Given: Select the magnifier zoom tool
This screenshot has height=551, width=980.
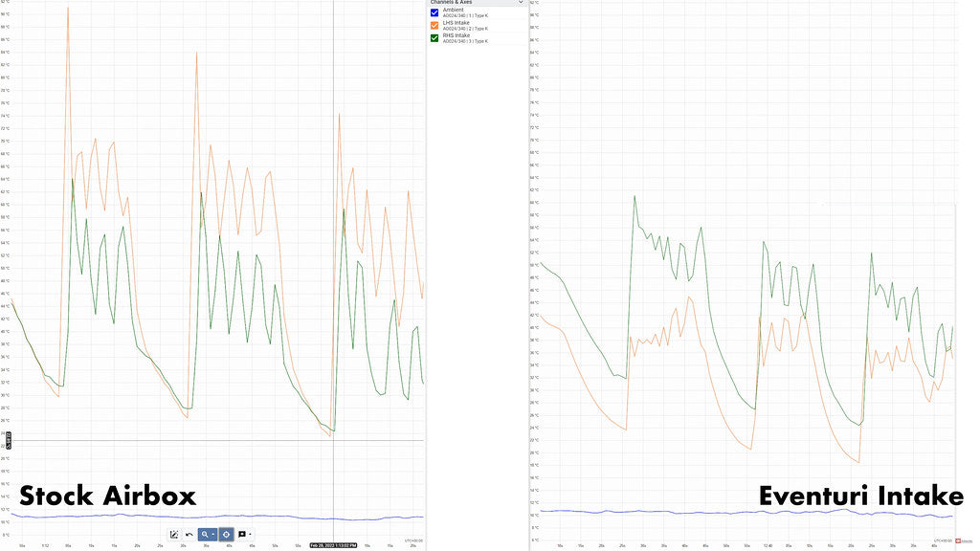Looking at the screenshot, I should pos(204,535).
